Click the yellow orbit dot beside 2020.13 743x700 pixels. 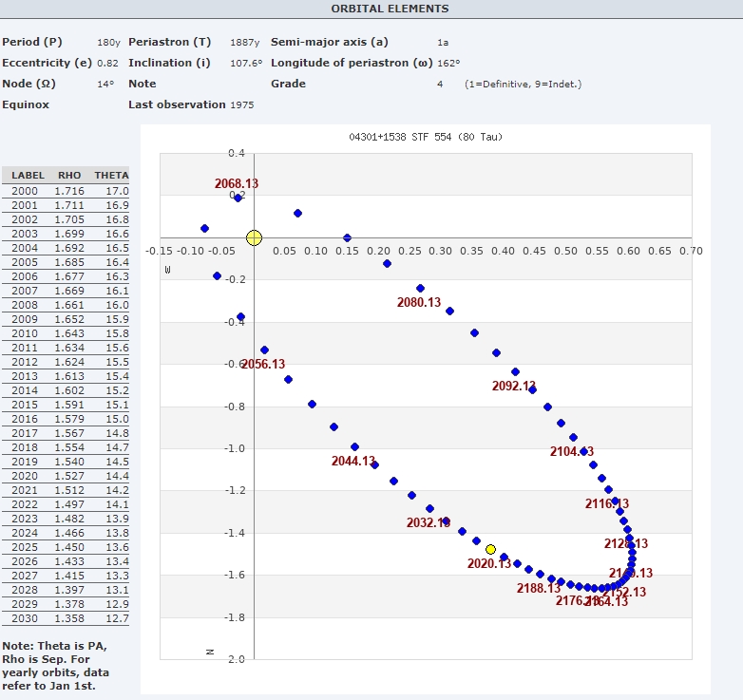coord(490,549)
